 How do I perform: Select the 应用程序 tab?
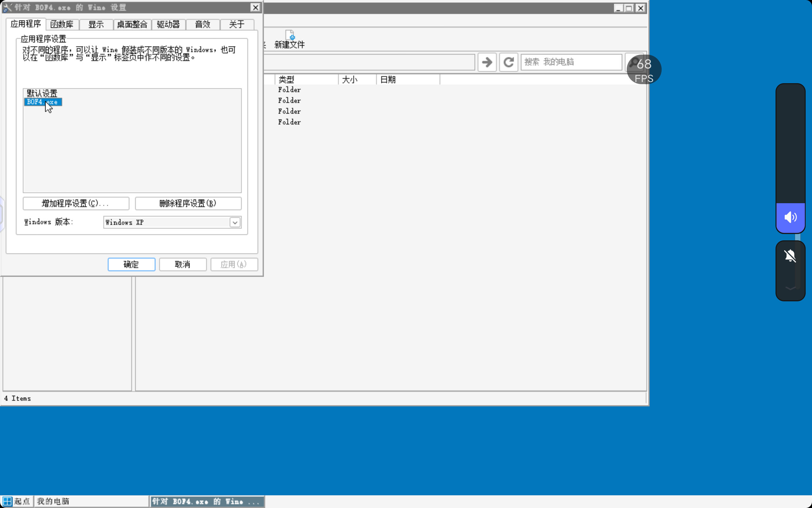pyautogui.click(x=26, y=24)
